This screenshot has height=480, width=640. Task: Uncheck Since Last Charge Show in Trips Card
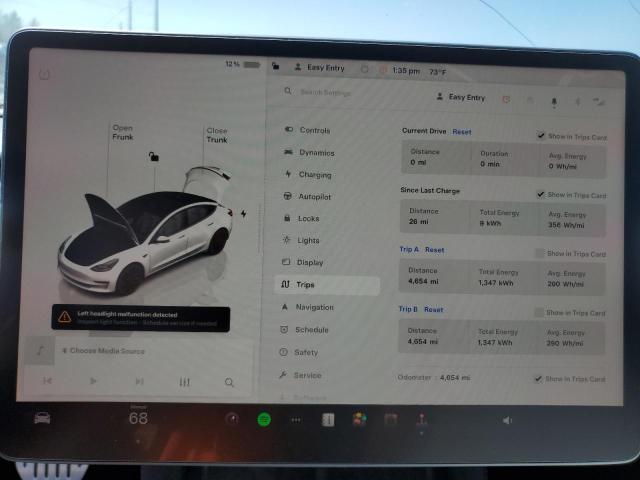540,194
